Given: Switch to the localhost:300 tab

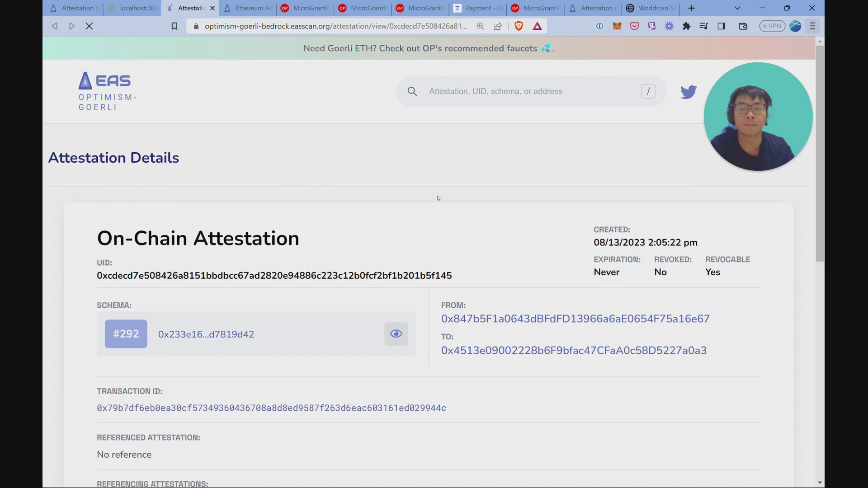Looking at the screenshot, I should (x=132, y=8).
